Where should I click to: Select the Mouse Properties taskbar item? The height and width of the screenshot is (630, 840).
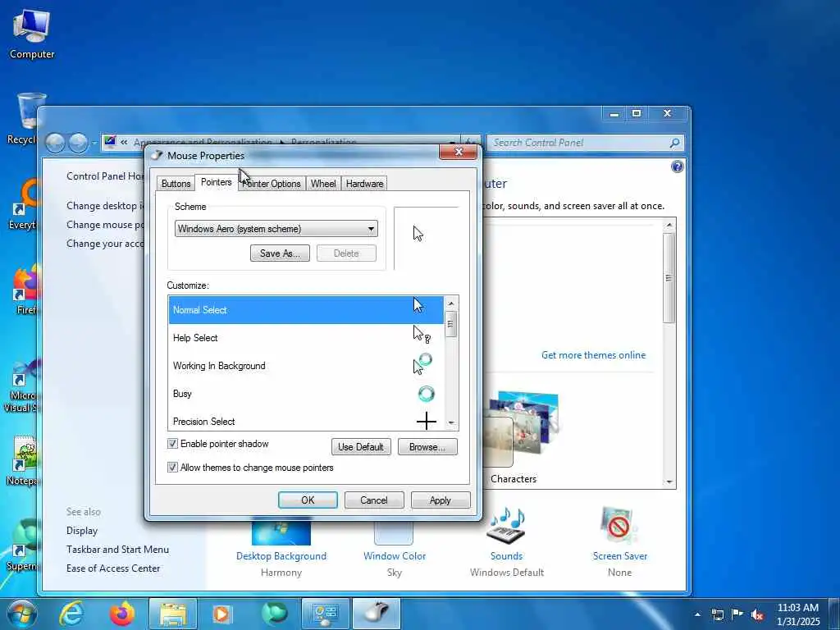[376, 614]
